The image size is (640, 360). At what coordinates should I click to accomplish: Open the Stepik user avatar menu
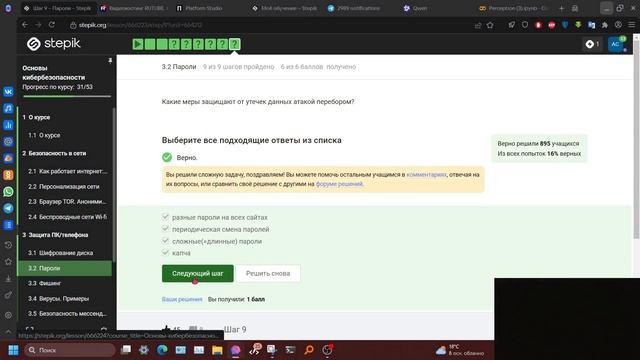click(x=616, y=44)
